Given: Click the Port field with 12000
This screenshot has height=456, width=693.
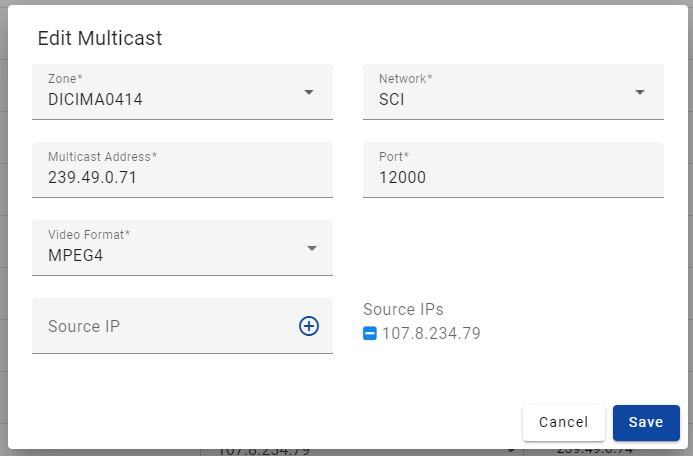Looking at the screenshot, I should (x=513, y=170).
